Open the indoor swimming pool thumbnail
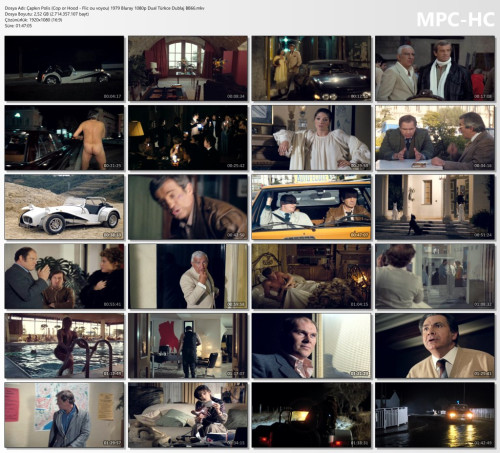The height and width of the screenshot is (453, 500). pyautogui.click(x=64, y=346)
